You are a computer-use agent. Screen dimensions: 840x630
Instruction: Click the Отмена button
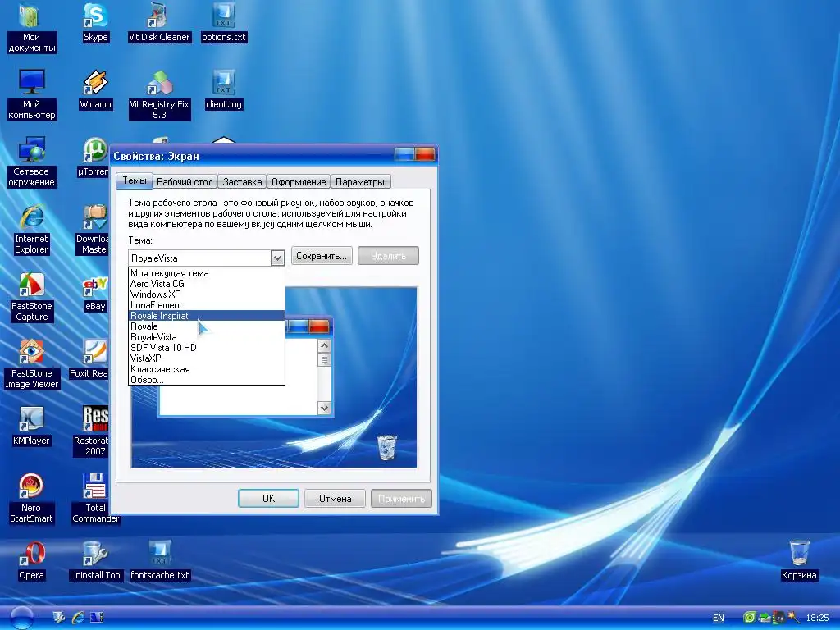pos(336,499)
